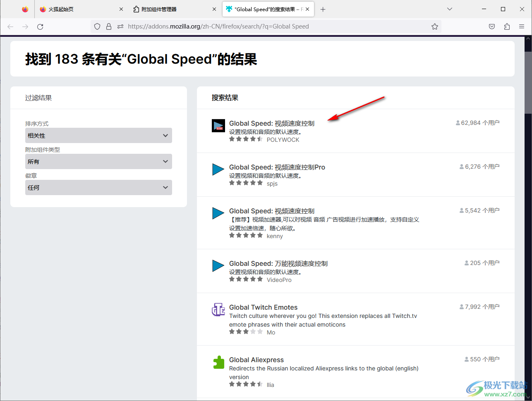This screenshot has width=532, height=401.
Task: Open site permissions icon in address bar
Action: pyautogui.click(x=120, y=26)
